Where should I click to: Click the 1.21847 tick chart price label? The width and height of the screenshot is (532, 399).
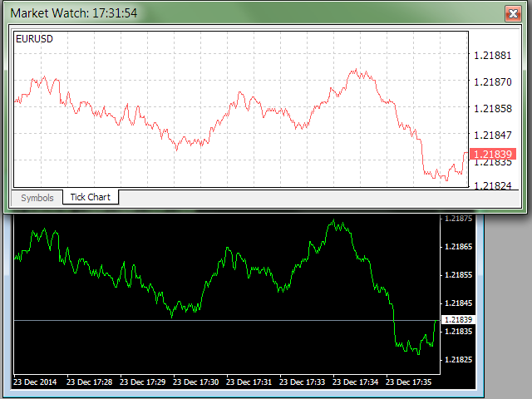pyautogui.click(x=492, y=135)
